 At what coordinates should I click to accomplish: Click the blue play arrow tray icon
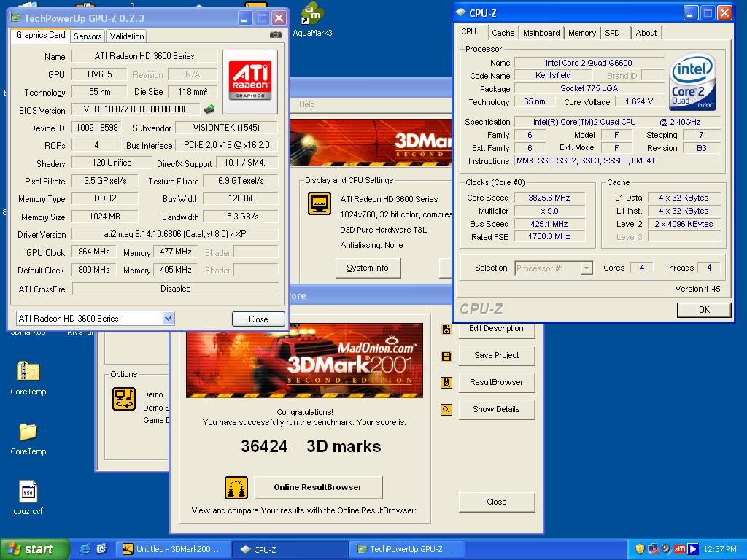click(x=693, y=549)
